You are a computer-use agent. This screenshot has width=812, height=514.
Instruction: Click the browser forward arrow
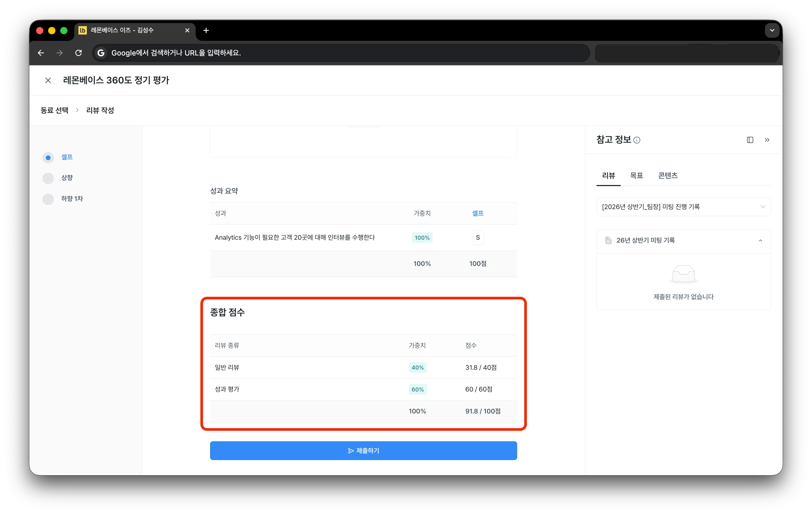[x=60, y=53]
